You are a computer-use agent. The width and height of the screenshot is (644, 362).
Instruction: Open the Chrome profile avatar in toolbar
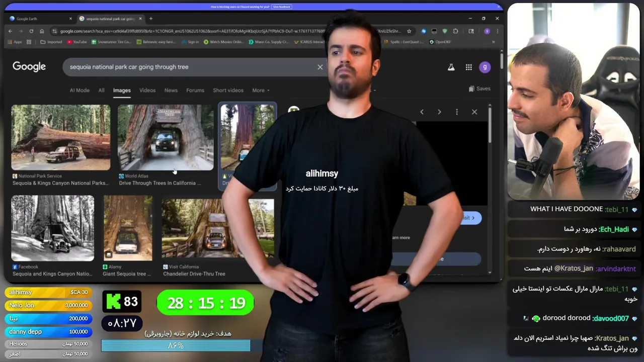487,31
